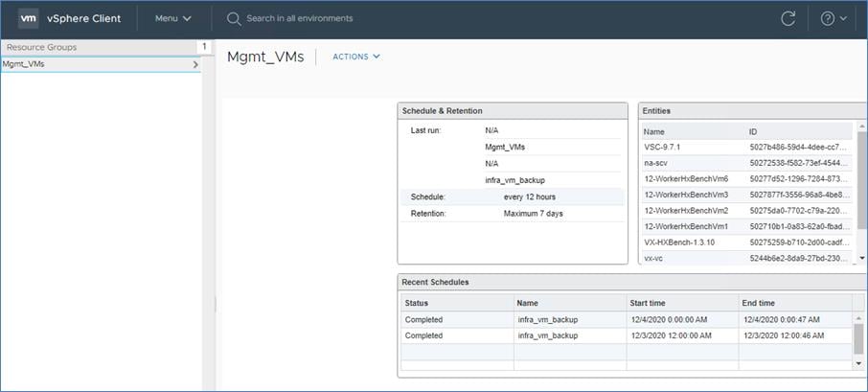This screenshot has height=392, width=868.
Task: Click start time 12/3/2020 12:00:00 AM
Action: coord(671,335)
